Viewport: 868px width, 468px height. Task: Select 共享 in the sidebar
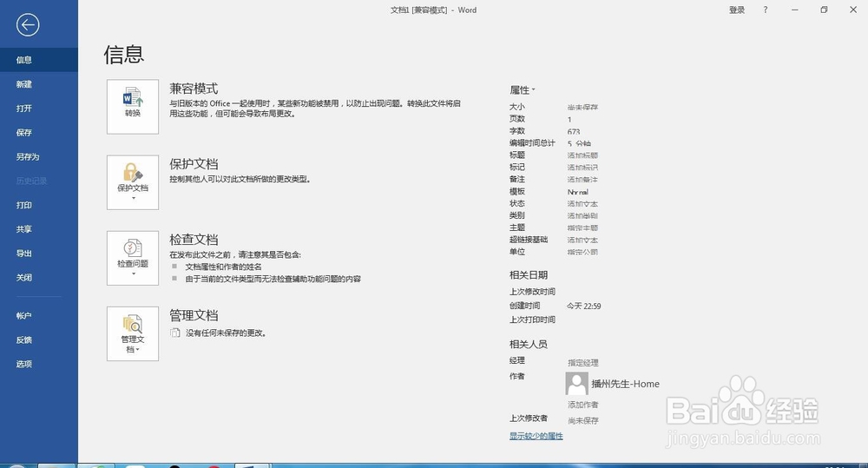[x=39, y=229]
